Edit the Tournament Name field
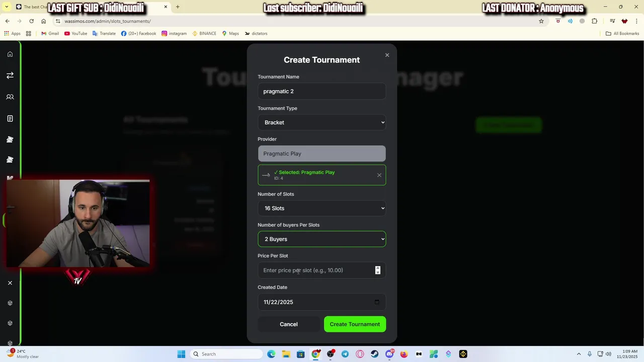Viewport: 644px width, 362px height. point(322,92)
